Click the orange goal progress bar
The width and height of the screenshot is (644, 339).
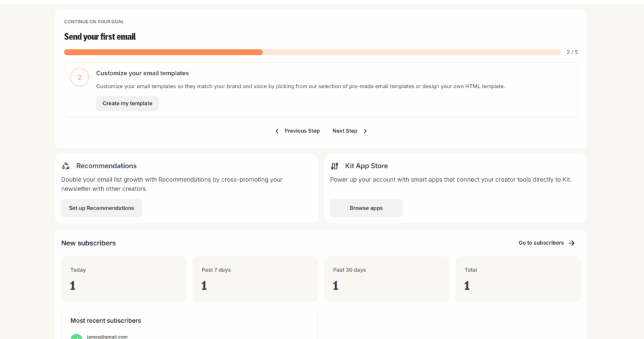(x=163, y=52)
